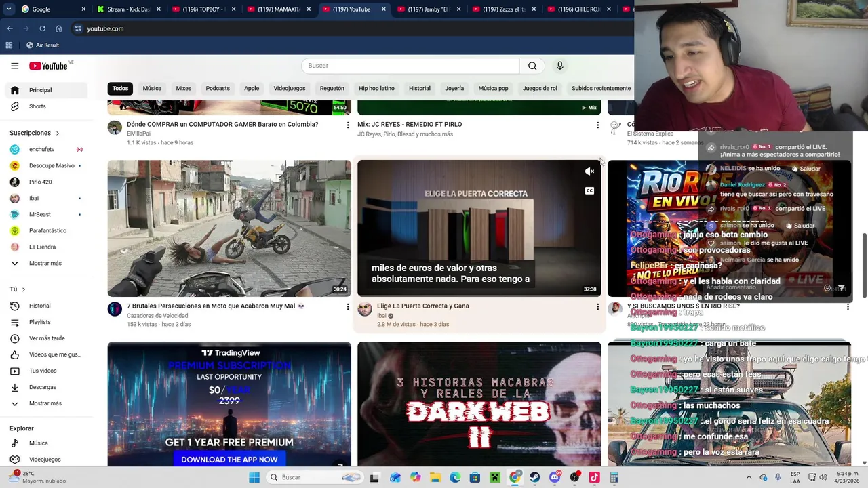Select the Mixes filter chip
This screenshot has height=488, width=868.
click(183, 88)
